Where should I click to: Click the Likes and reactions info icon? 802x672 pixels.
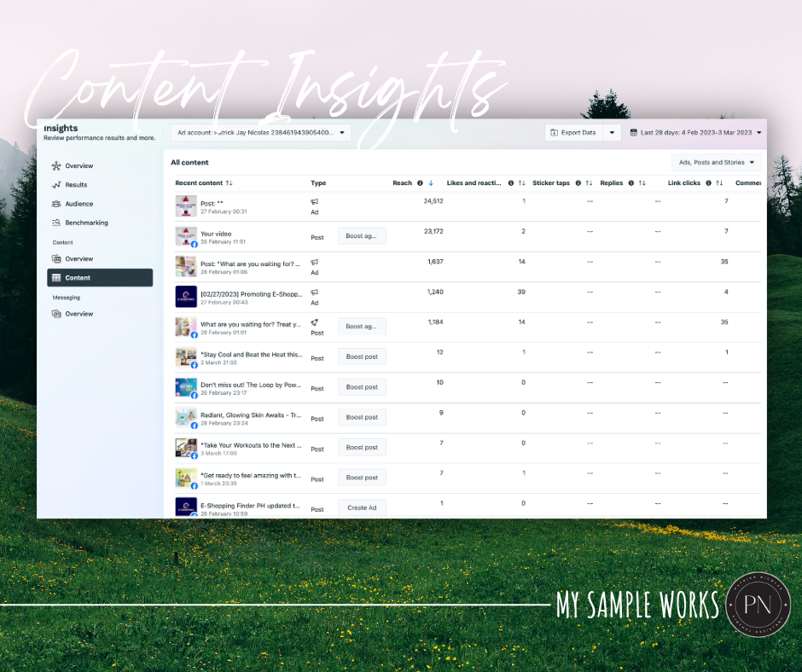point(510,182)
